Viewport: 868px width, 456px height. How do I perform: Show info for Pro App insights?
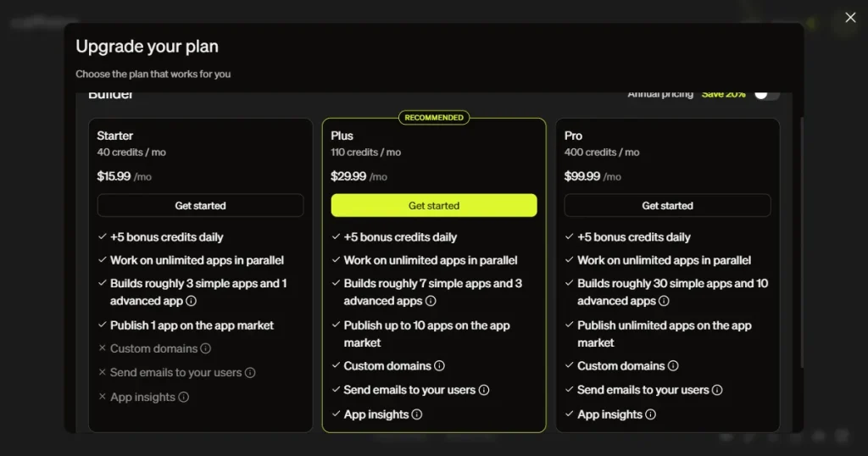(x=650, y=414)
